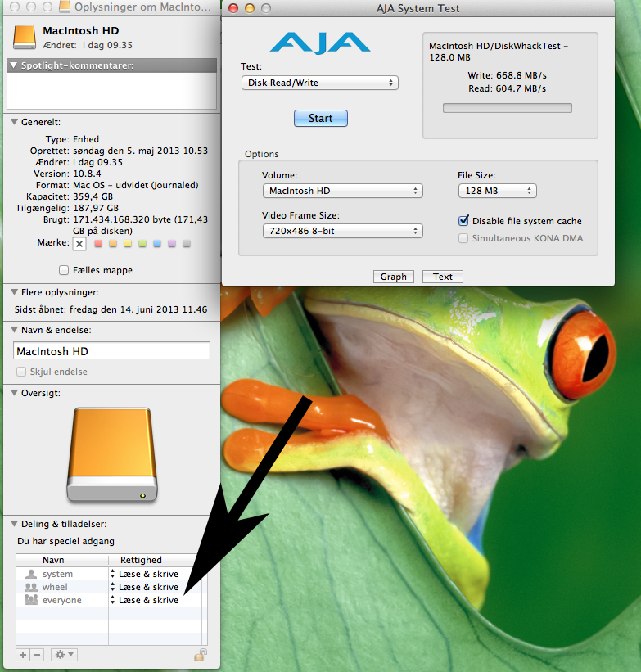The image size is (641, 672).
Task: Select the everyone group icon
Action: [31, 600]
